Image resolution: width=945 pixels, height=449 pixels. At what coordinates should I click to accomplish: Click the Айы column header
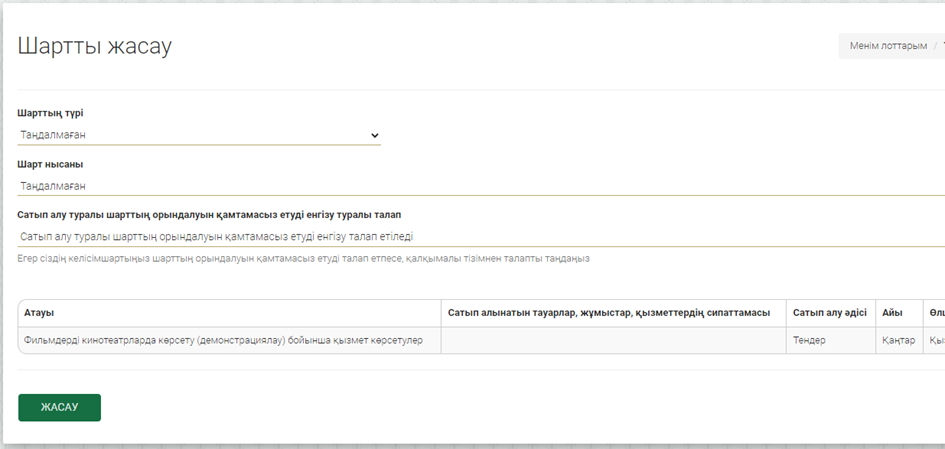point(892,313)
